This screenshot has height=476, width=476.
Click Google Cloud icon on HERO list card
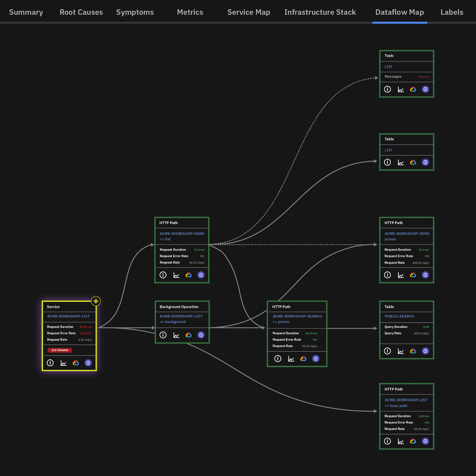189,275
